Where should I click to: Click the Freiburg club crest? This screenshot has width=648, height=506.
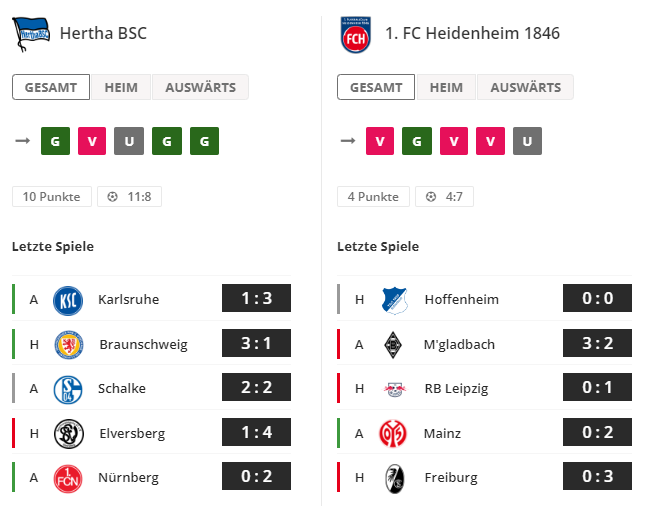395,478
